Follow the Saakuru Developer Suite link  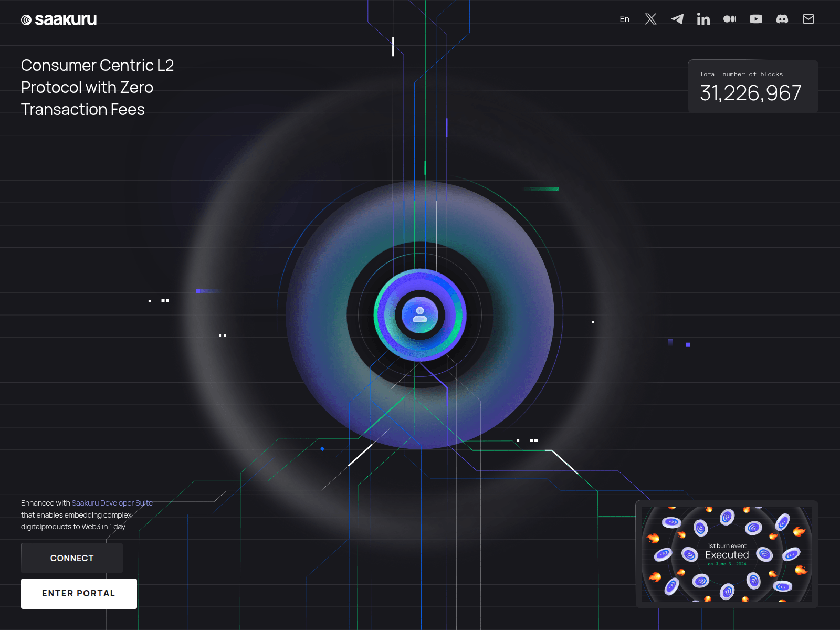[x=112, y=503]
